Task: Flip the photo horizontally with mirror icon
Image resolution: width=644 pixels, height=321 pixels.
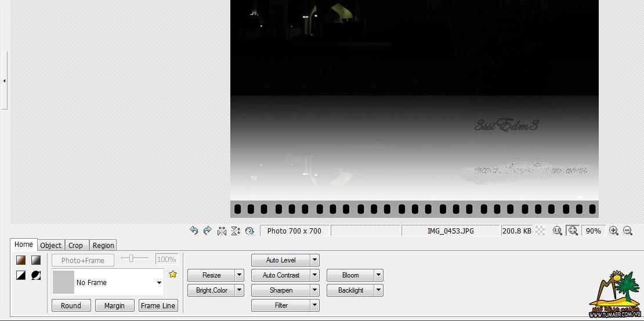Action: coord(222,231)
